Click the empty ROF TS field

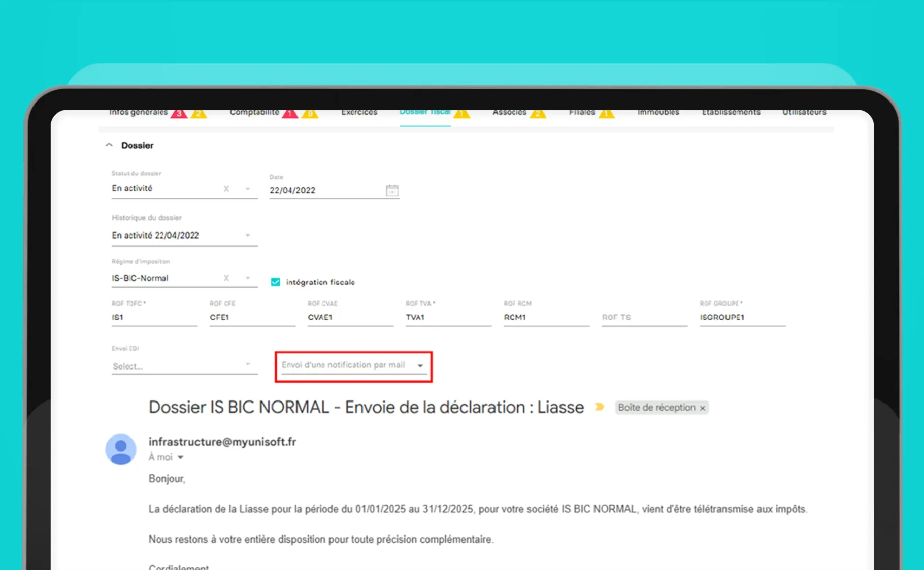pos(644,317)
